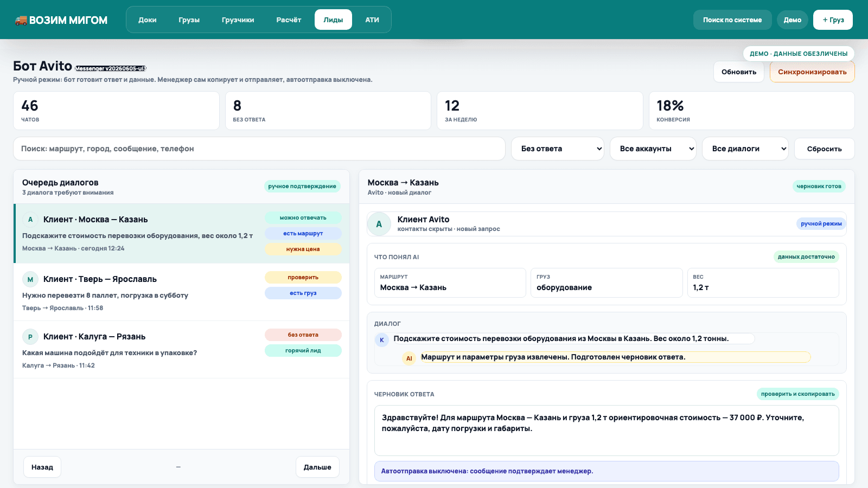Screen dimensions: 868x488
Task: Open the Доки tab
Action: (148, 20)
